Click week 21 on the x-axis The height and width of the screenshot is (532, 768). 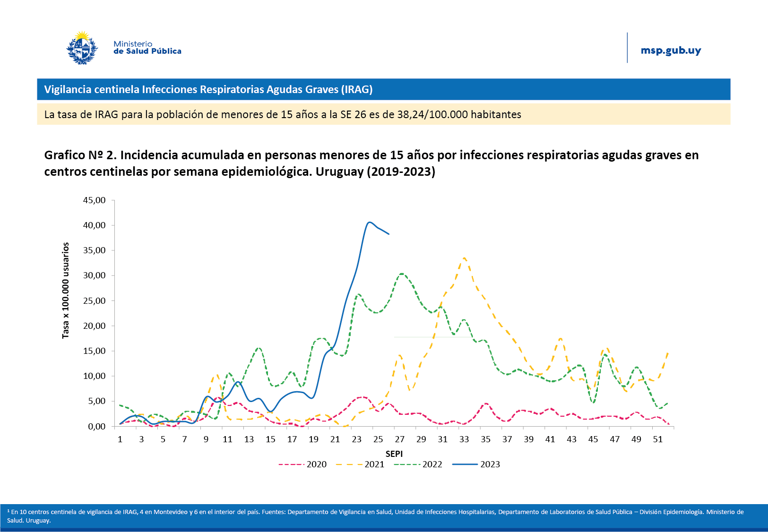(335, 439)
